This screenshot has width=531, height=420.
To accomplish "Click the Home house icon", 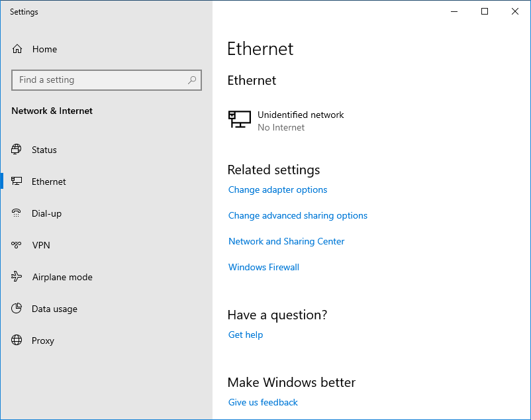I will tap(17, 49).
